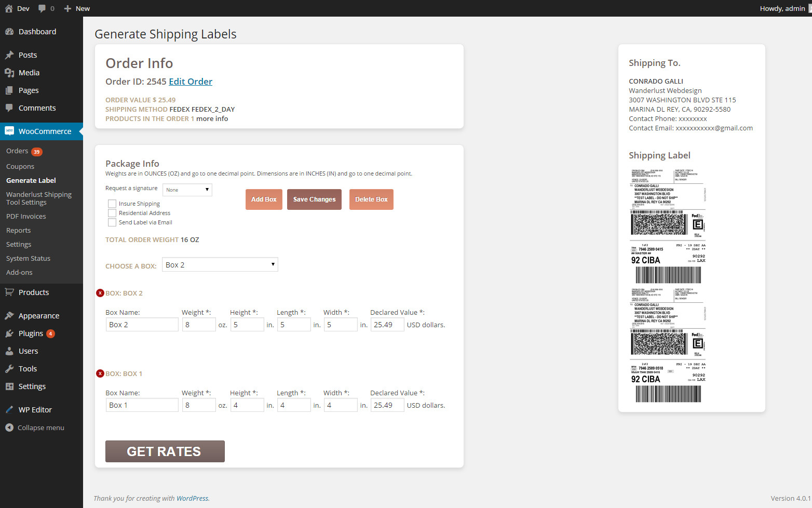Click the Collapse menu arrow icon
This screenshot has width=812, height=508.
[9, 427]
